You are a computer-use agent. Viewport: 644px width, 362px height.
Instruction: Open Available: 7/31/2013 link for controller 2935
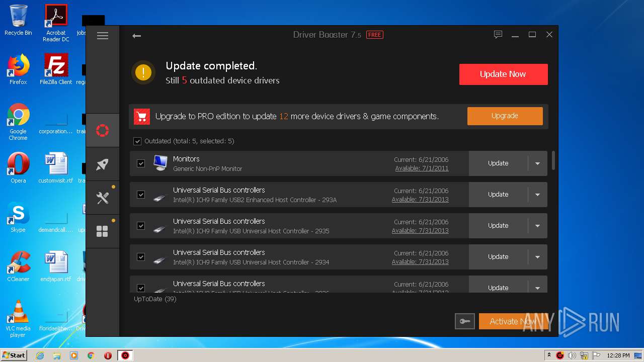[420, 231]
